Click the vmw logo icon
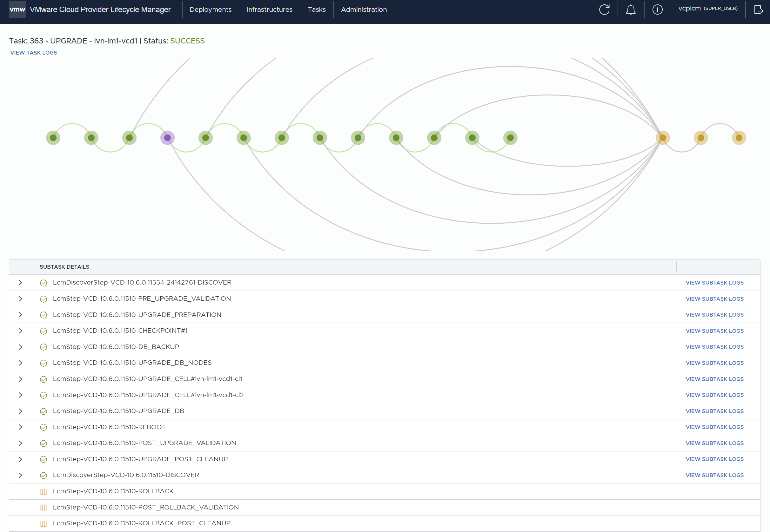This screenshot has width=770, height=532. (x=17, y=9)
